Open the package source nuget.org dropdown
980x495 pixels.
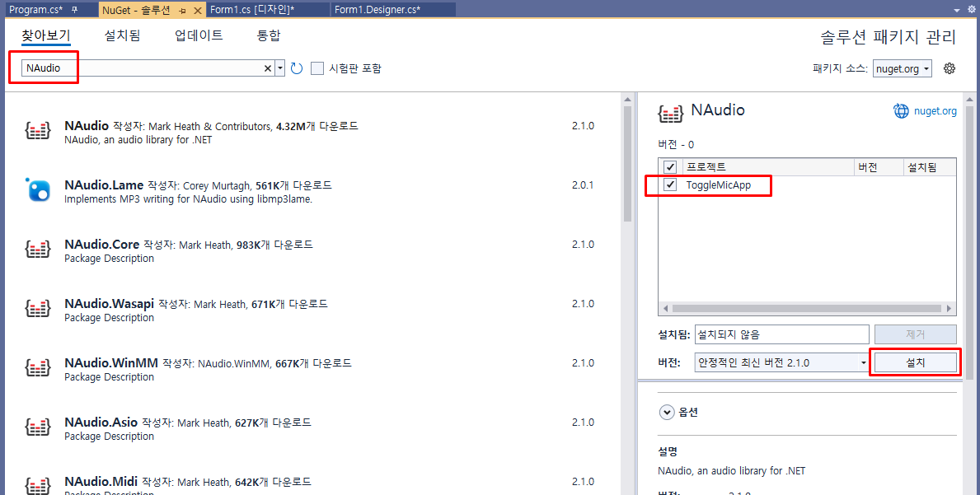click(x=903, y=68)
